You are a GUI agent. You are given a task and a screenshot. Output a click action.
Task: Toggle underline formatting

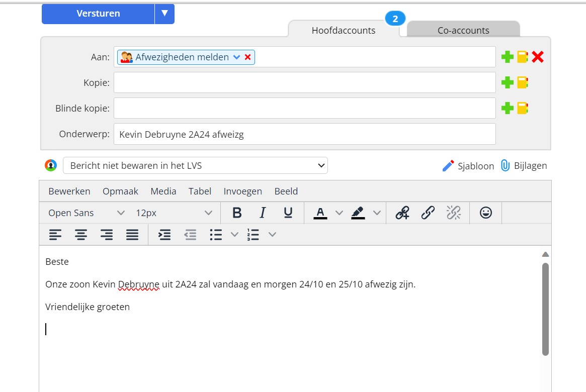coord(288,213)
